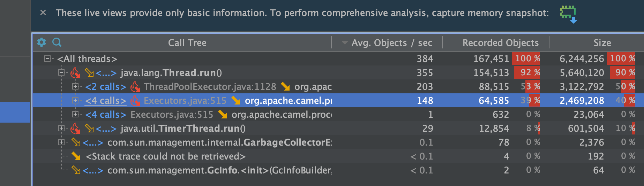644x186 pixels.
Task: Click the search magnifier in Call Tree header
Action: [x=57, y=42]
